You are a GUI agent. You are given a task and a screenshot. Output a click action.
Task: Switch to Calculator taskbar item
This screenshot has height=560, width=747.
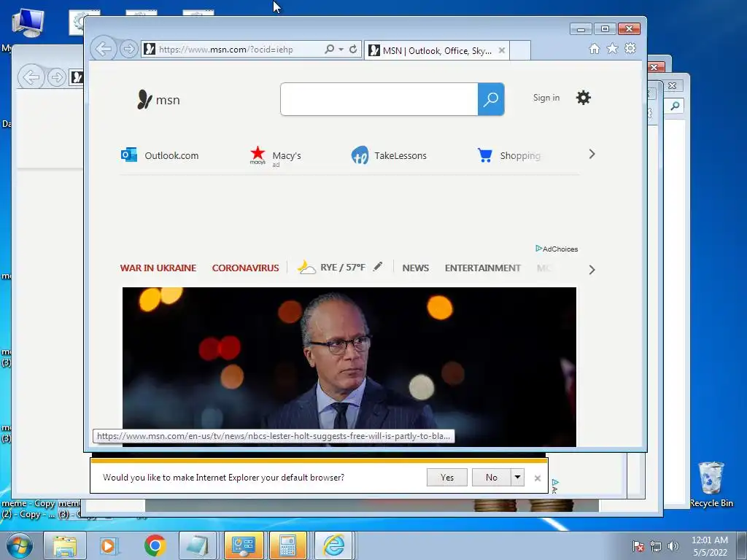(x=287, y=545)
